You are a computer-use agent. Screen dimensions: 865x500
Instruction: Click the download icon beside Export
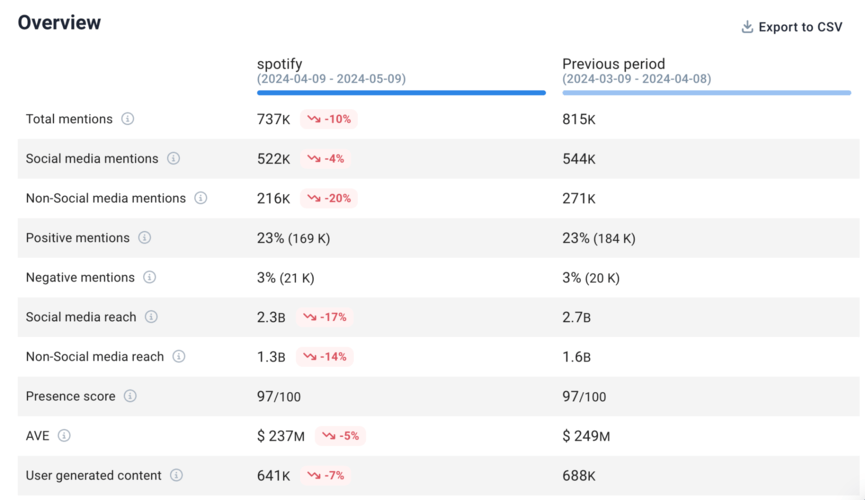[747, 27]
